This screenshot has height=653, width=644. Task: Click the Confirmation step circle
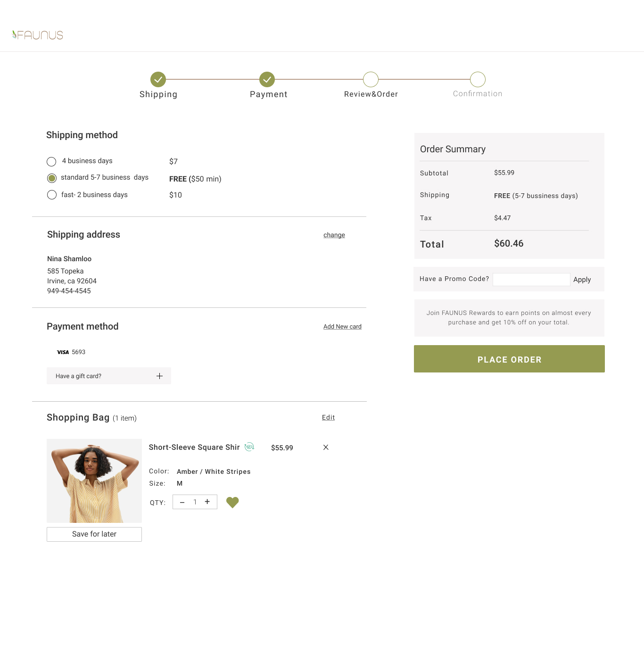478,80
